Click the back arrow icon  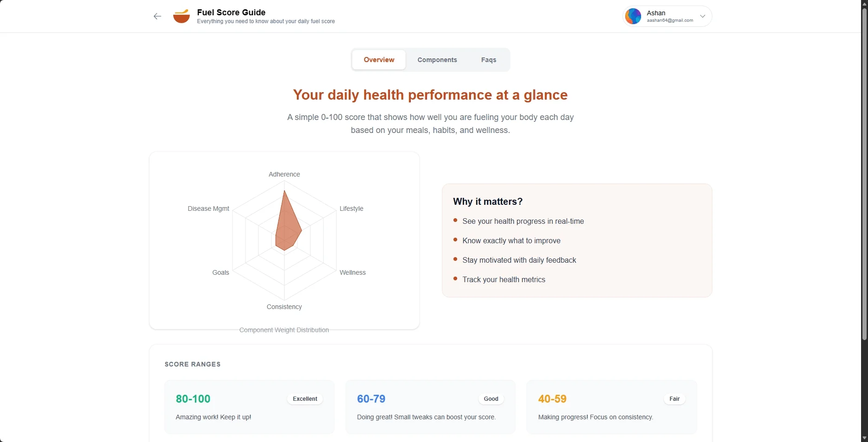pyautogui.click(x=157, y=17)
